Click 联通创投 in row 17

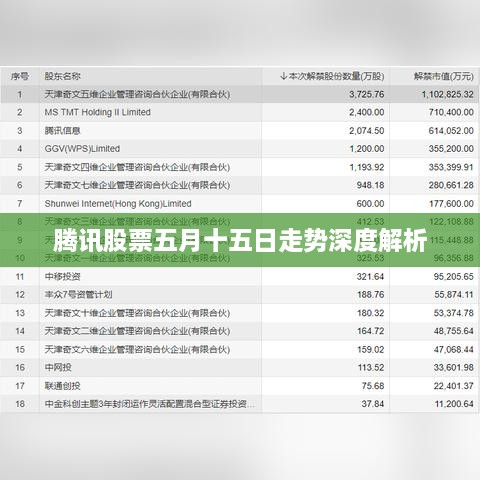(62, 386)
